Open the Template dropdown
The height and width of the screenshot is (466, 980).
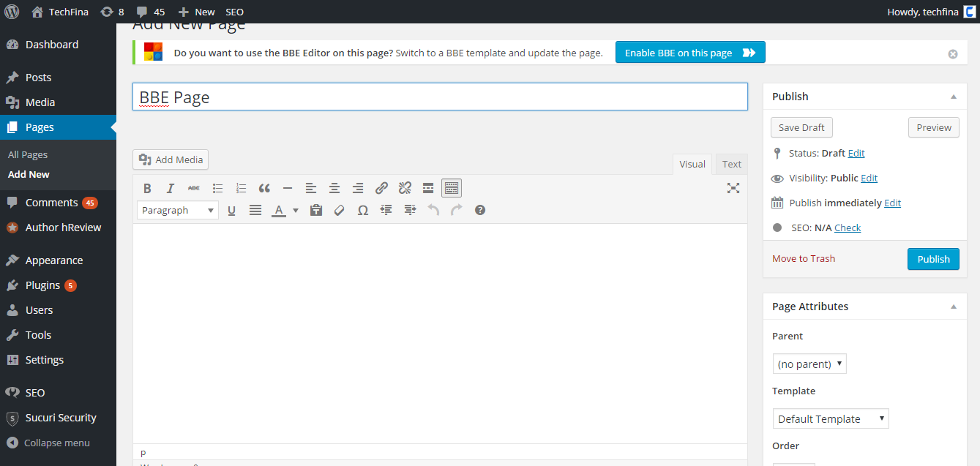[831, 418]
